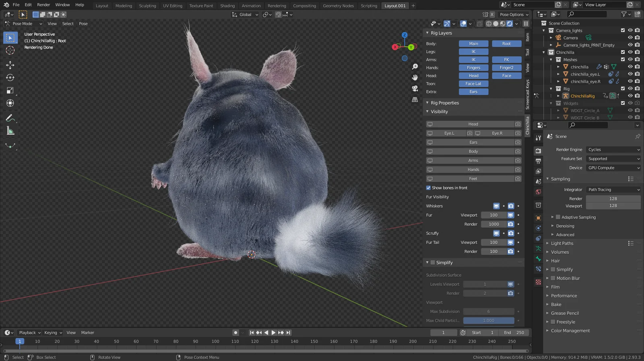Switch to wireframe viewport shading

point(489,24)
